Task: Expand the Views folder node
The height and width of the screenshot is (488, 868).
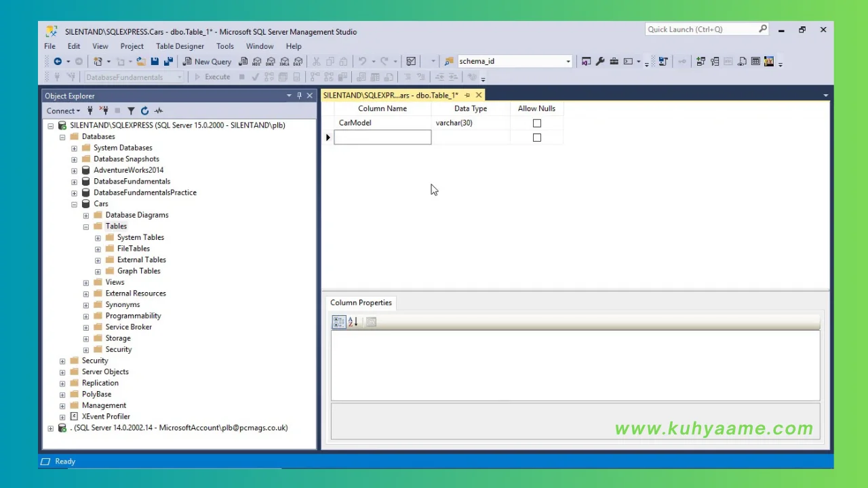Action: tap(86, 282)
